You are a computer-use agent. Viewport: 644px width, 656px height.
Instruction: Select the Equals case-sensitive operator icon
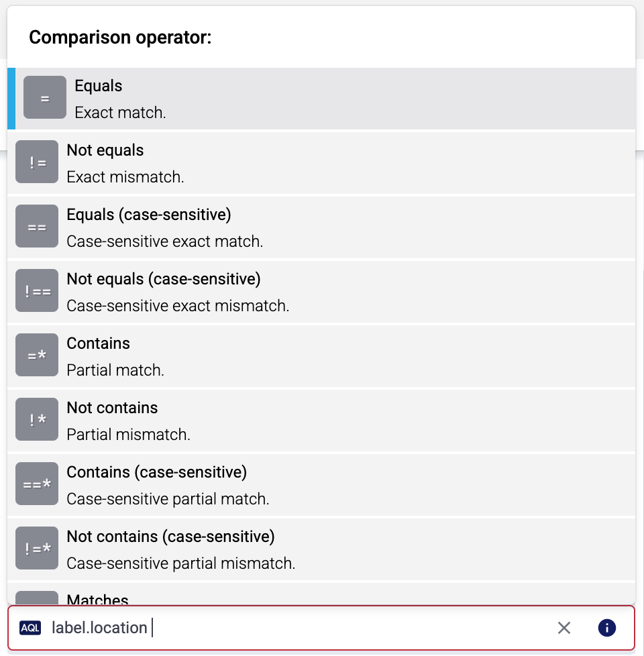click(x=36, y=226)
